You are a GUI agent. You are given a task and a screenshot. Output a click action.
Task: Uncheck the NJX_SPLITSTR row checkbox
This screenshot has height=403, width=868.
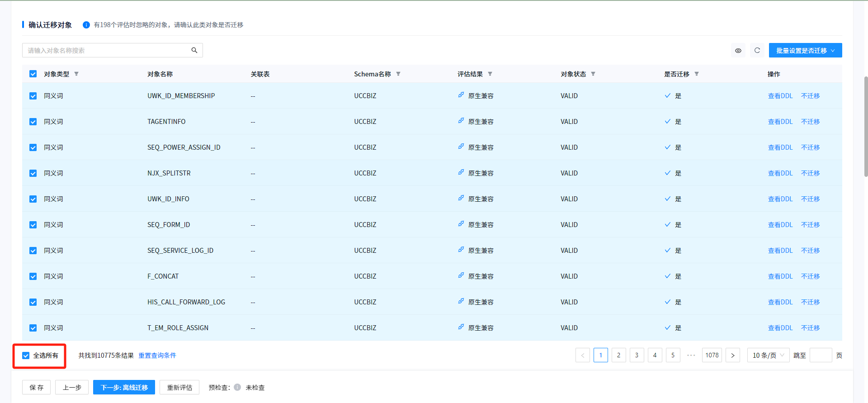coord(33,173)
